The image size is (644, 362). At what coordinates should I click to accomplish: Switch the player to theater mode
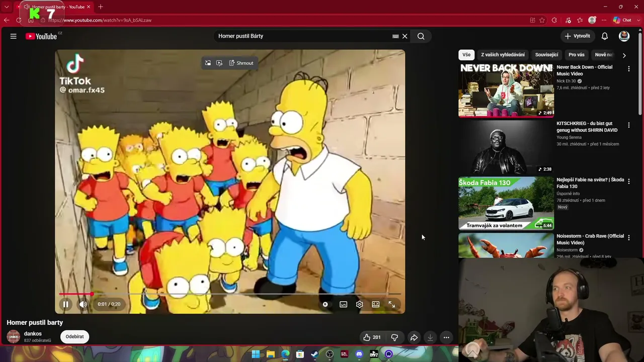coord(375,304)
